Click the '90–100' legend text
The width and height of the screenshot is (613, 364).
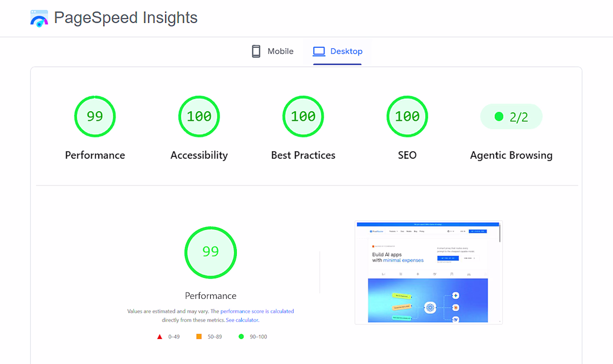click(x=259, y=337)
